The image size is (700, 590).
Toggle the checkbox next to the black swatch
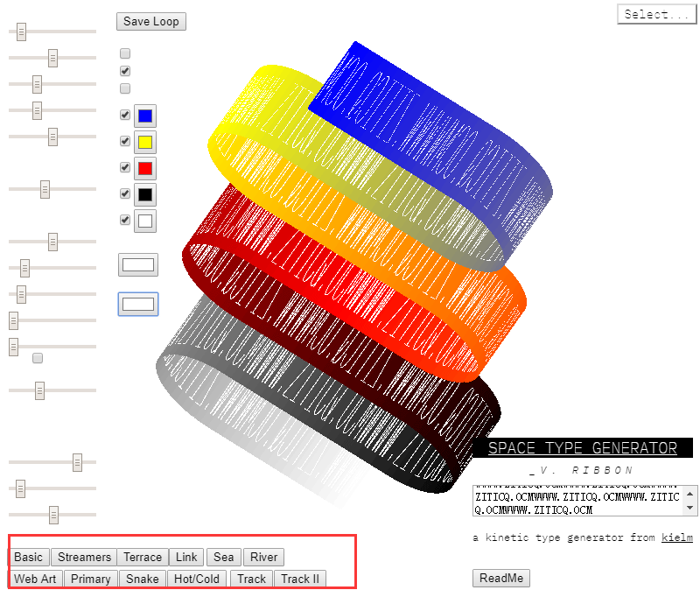[x=125, y=193]
